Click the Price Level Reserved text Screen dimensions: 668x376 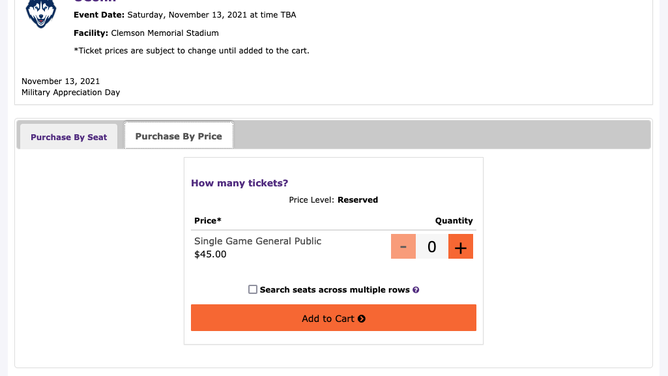[334, 200]
